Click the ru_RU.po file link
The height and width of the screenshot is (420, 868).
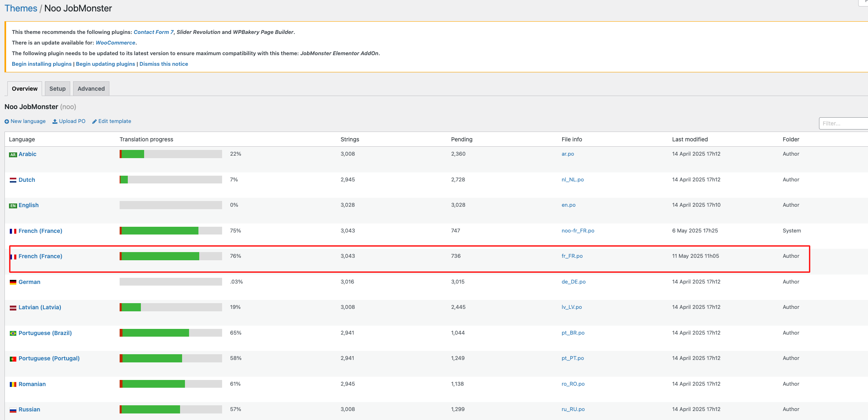click(573, 409)
